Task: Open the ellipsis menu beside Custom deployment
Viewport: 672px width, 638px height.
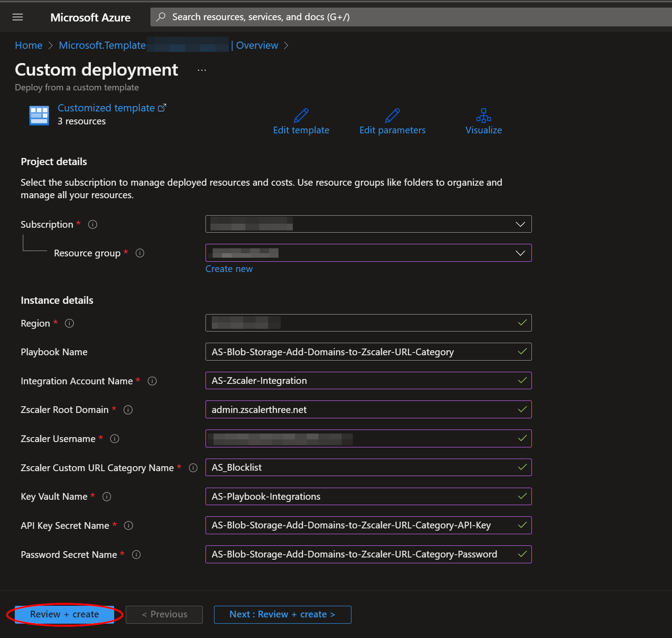Action: [x=202, y=70]
